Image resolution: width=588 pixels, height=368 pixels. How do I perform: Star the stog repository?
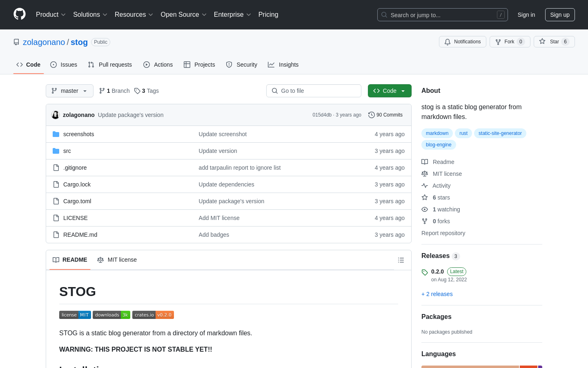pos(554,42)
